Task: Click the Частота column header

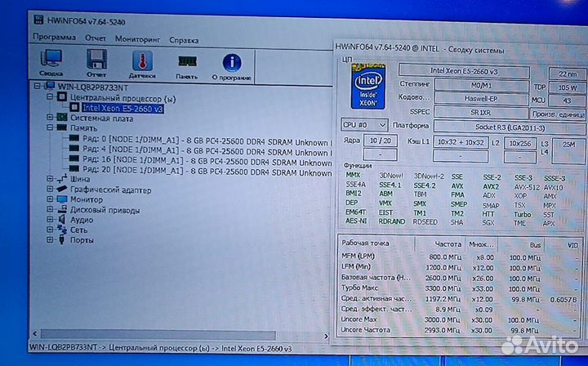Action: click(x=440, y=244)
